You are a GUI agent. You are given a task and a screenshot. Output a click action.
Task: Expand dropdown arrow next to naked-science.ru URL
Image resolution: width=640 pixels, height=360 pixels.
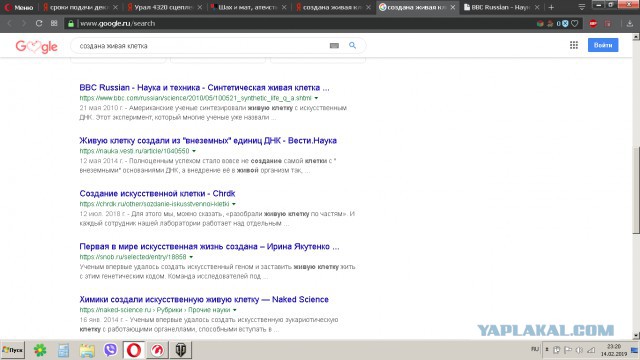pos(235,310)
